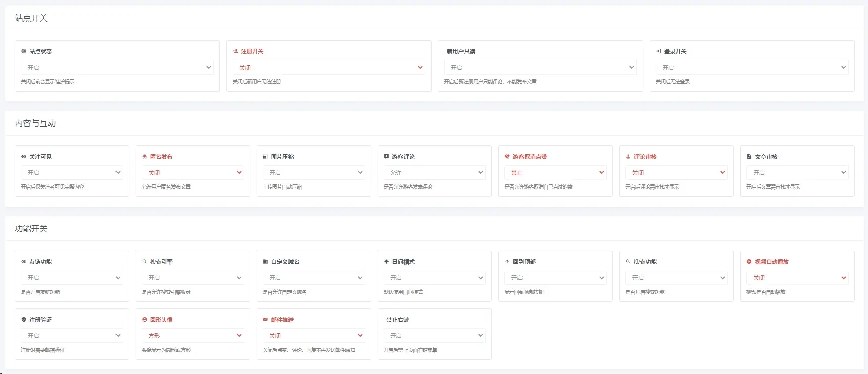This screenshot has width=868, height=374.
Task: Click the comment icon beside 游客评论
Action: coord(386,157)
